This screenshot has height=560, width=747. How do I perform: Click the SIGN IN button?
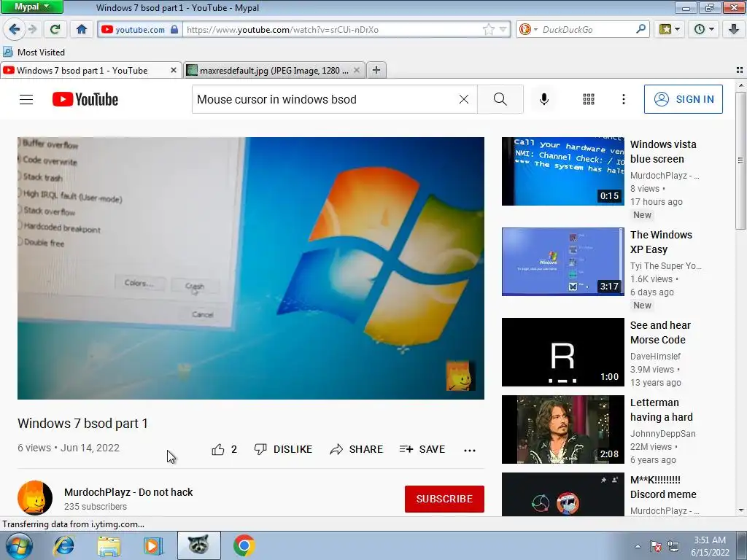683,99
